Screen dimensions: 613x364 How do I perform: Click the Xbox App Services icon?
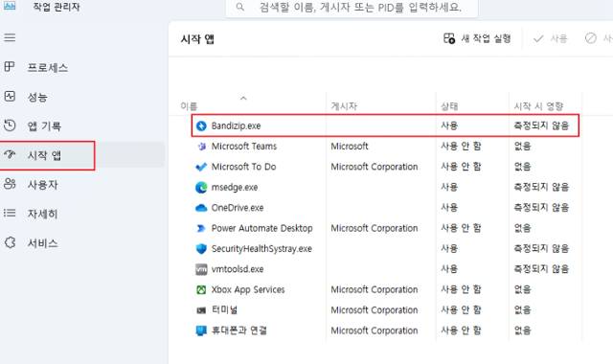tap(201, 289)
